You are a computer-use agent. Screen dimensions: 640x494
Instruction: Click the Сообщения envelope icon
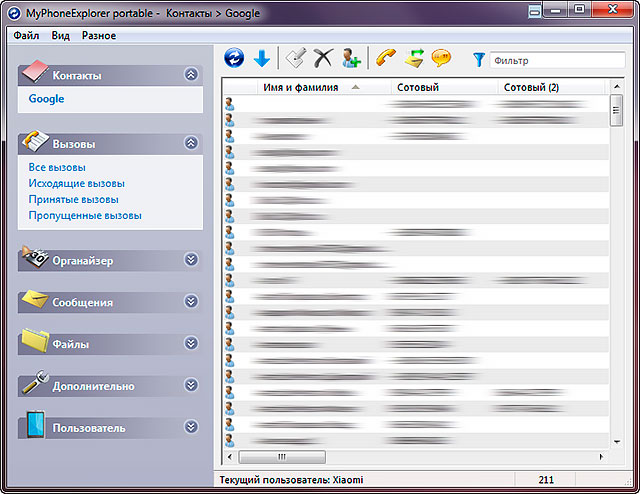tap(35, 299)
